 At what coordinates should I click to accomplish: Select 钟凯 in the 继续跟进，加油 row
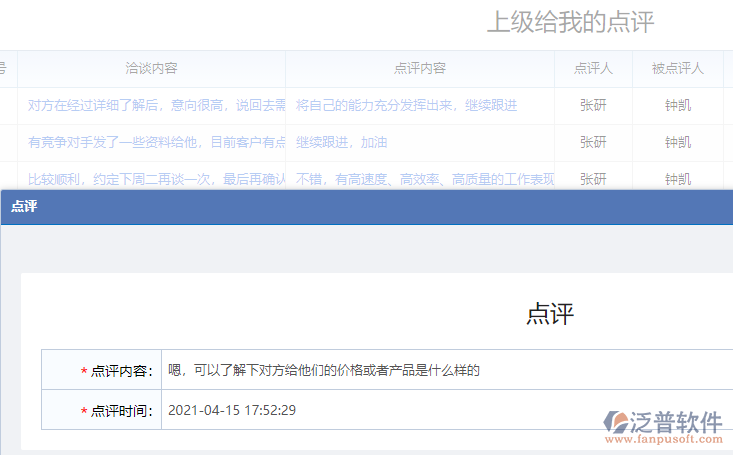click(x=678, y=142)
